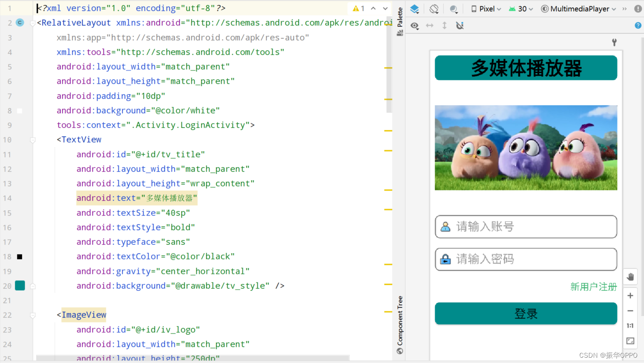Click the teal drawable swatch on line 20
The width and height of the screenshot is (644, 363).
20,286
